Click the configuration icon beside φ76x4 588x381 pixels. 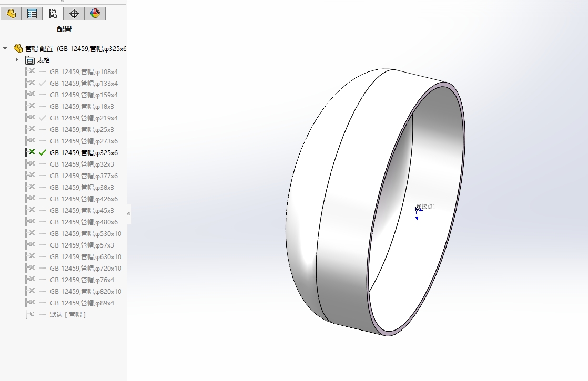coord(30,280)
